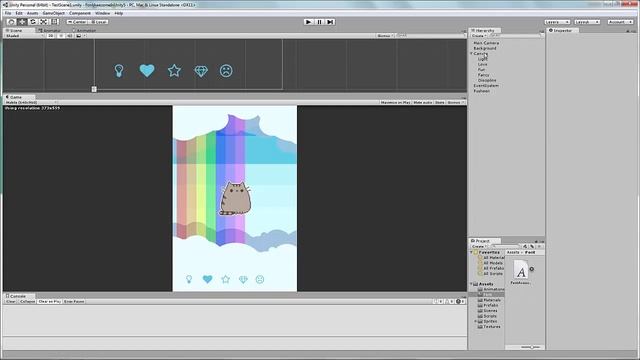Toggle Clear on Play in Console
Image resolution: width=640 pixels, height=360 pixels.
coord(49,302)
